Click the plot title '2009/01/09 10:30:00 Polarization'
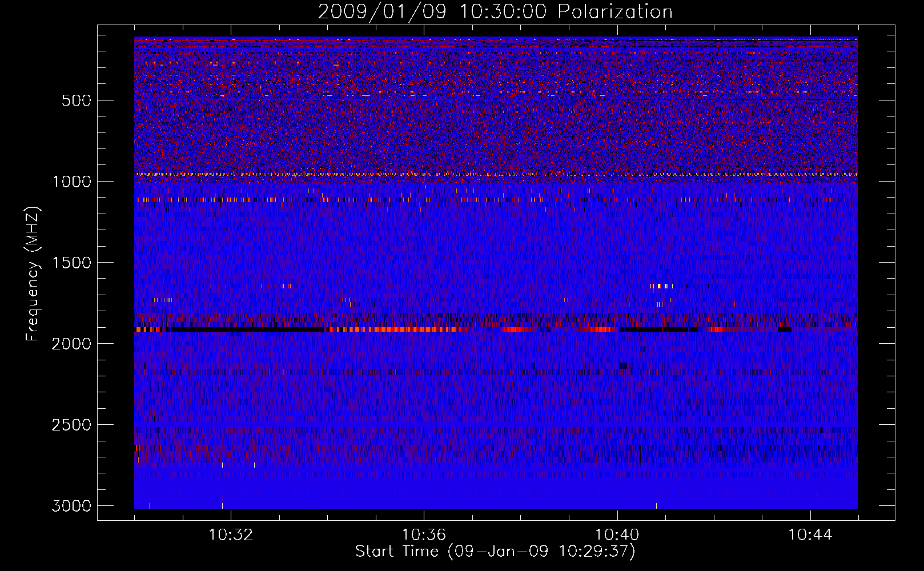 pos(495,12)
